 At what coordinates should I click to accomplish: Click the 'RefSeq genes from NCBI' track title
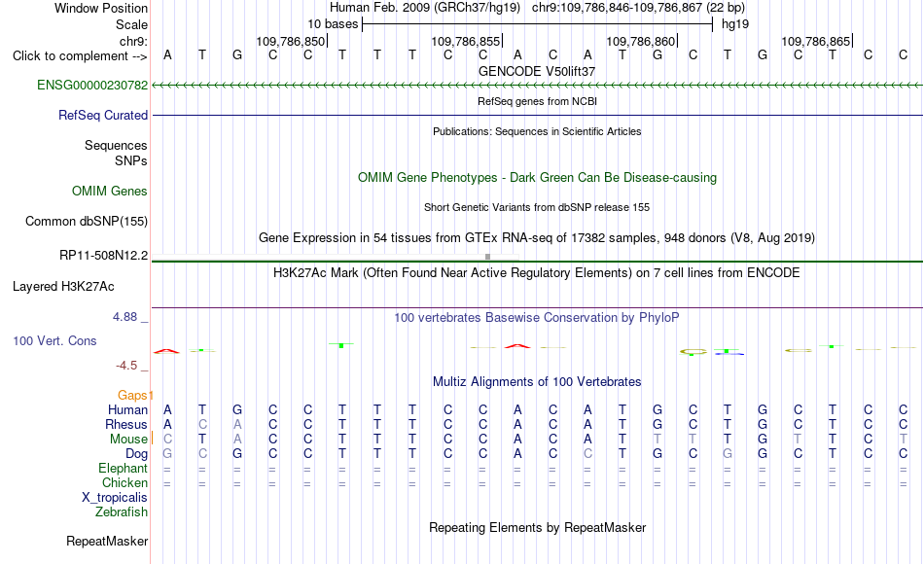coord(537,101)
